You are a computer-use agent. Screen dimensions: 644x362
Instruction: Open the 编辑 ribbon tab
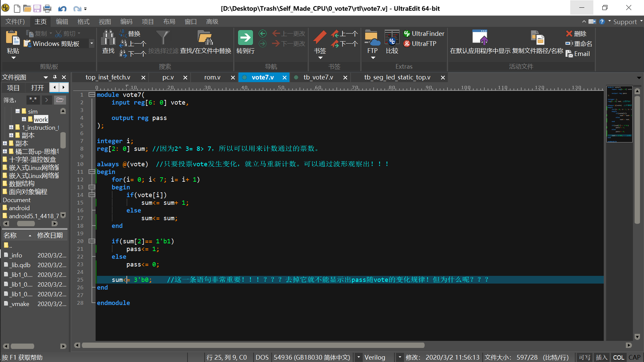pyautogui.click(x=62, y=21)
